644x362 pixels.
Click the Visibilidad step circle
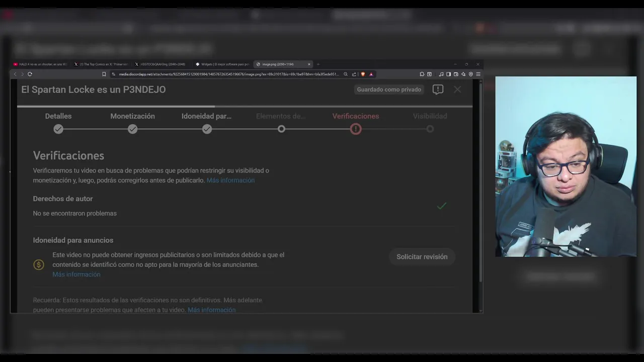[430, 129]
